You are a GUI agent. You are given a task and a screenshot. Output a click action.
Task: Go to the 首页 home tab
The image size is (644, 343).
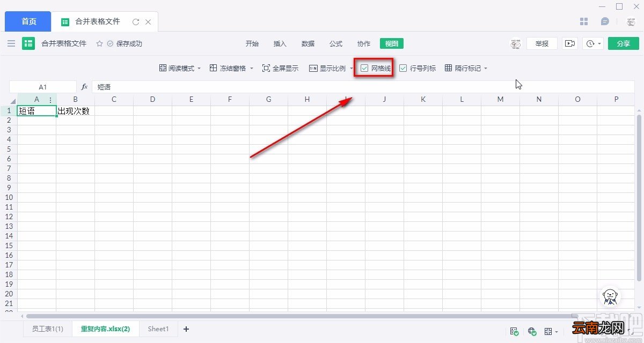click(28, 21)
